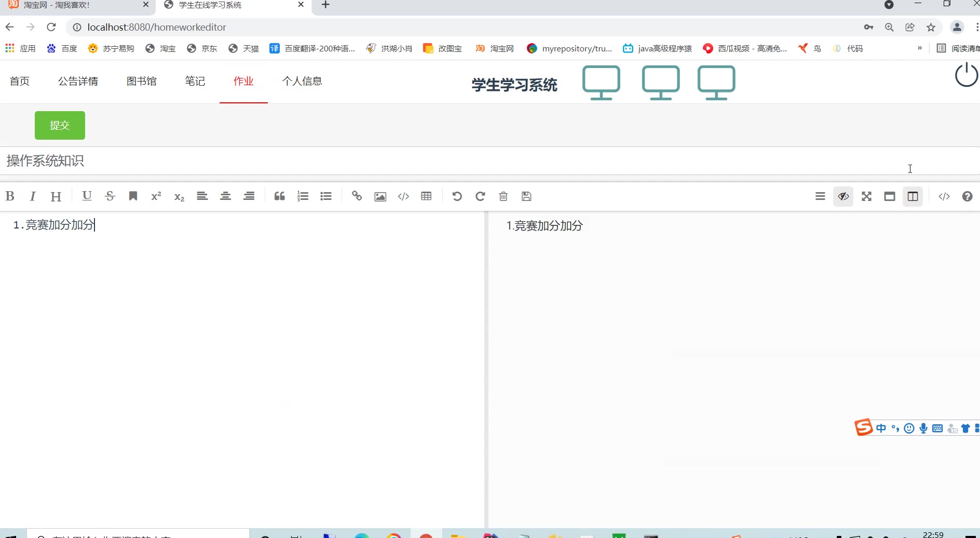Open the 笔记 navigation tab

tap(195, 81)
